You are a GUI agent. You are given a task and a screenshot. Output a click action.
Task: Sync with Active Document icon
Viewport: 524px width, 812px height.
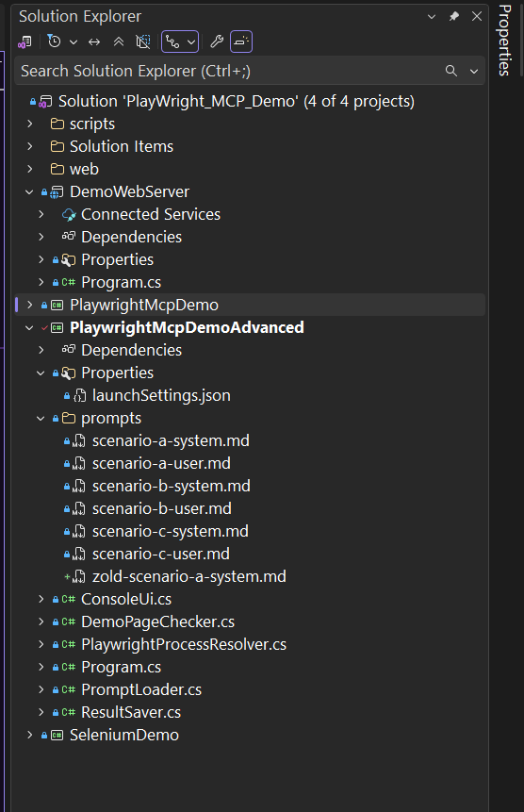pyautogui.click(x=94, y=41)
